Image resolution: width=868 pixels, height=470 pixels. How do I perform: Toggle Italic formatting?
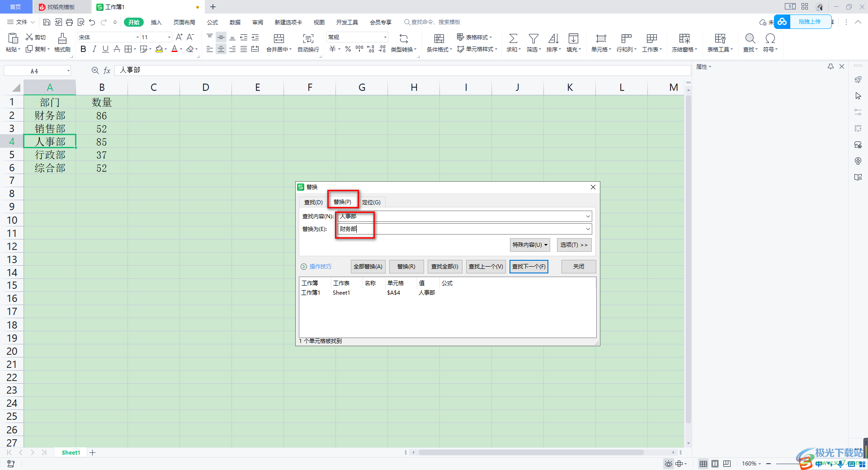94,49
